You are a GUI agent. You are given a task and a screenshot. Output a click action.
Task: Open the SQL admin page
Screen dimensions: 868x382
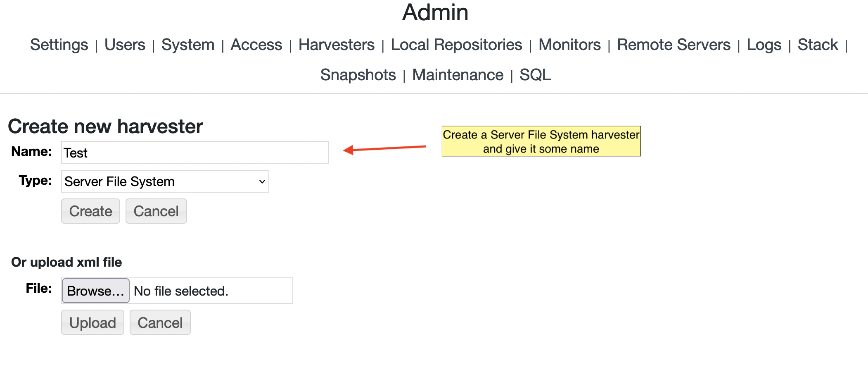pos(535,75)
